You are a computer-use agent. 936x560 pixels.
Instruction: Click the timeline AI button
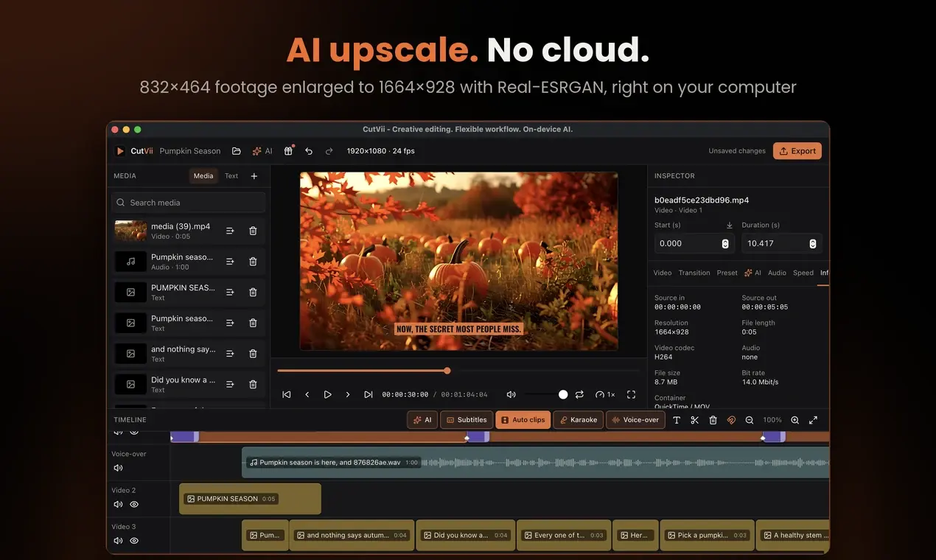coord(422,420)
